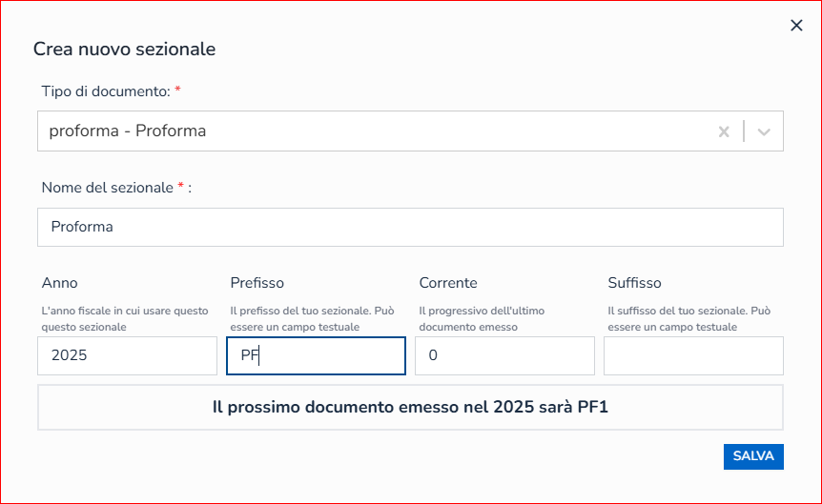Clear the selected proforma document type
Image resolution: width=822 pixels, height=504 pixels.
(724, 131)
